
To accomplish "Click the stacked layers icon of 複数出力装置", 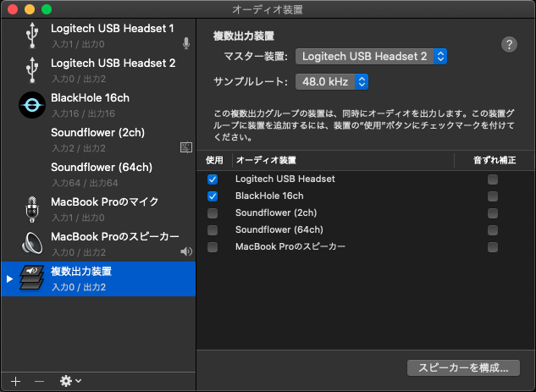I will click(x=31, y=279).
